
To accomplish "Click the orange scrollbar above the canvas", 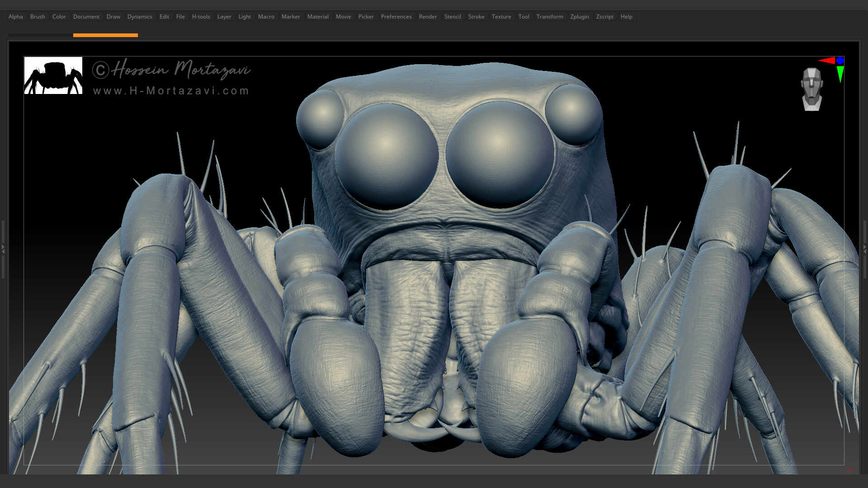I will point(105,35).
